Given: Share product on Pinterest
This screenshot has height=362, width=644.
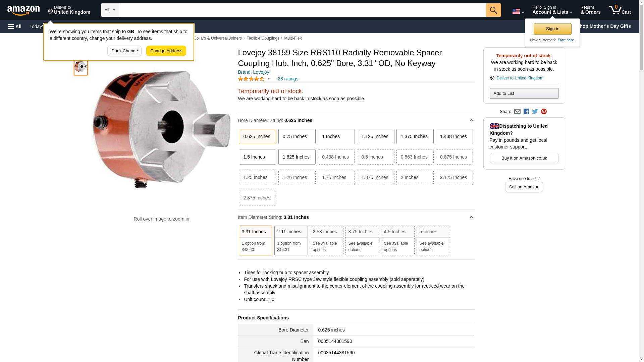Looking at the screenshot, I should [544, 112].
